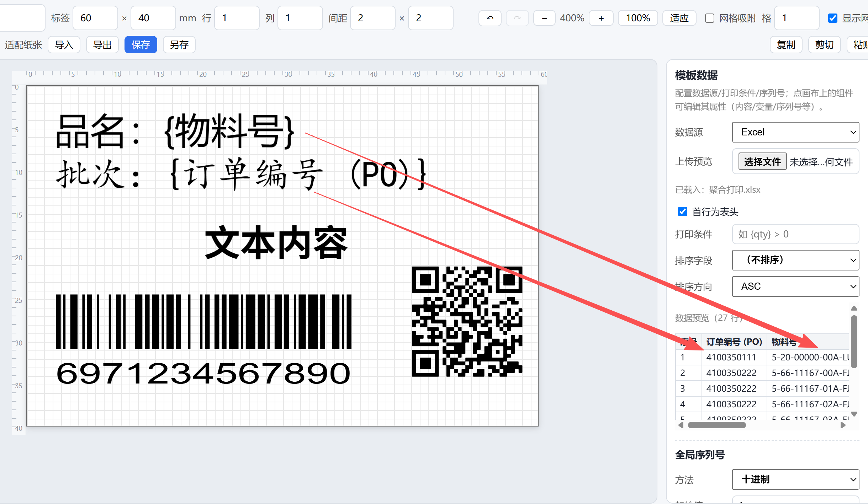
Task: Click 选择文件 to choose a file
Action: click(x=762, y=162)
